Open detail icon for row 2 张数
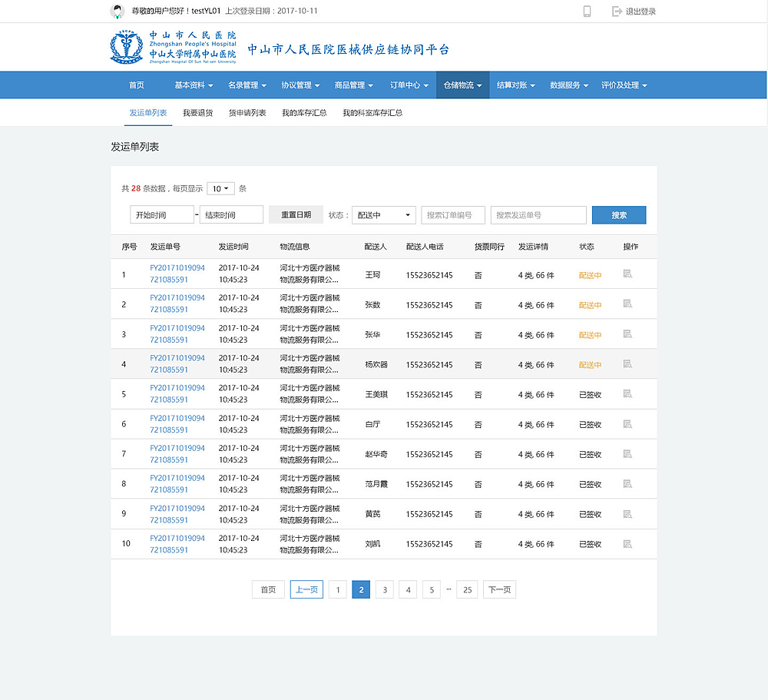This screenshot has height=700, width=768. pyautogui.click(x=627, y=304)
